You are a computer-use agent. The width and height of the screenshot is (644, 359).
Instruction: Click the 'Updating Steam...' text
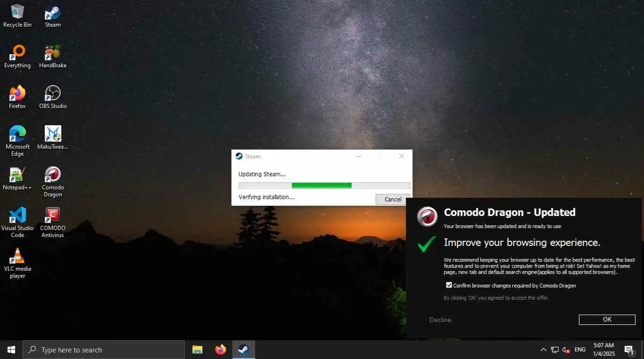tap(262, 174)
